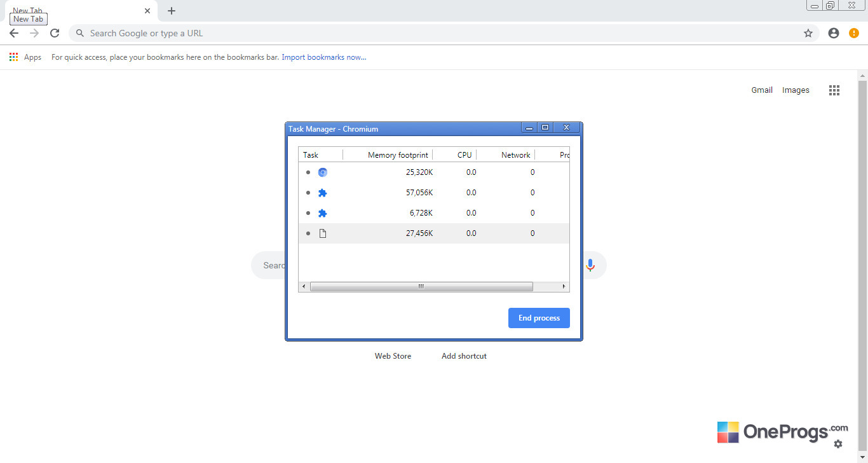Screen dimensions: 868x463
Task: Click the Task Manager scrollbar right arrow
Action: pos(564,287)
